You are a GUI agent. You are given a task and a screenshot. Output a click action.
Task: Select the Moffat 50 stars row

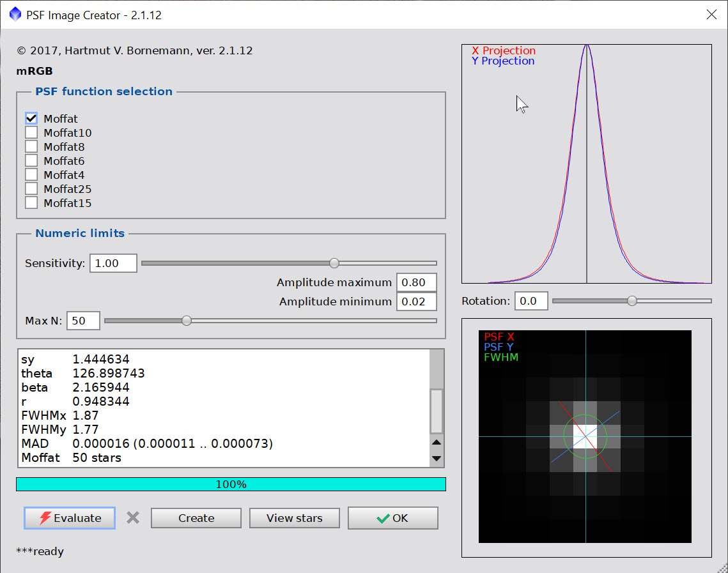click(225, 457)
